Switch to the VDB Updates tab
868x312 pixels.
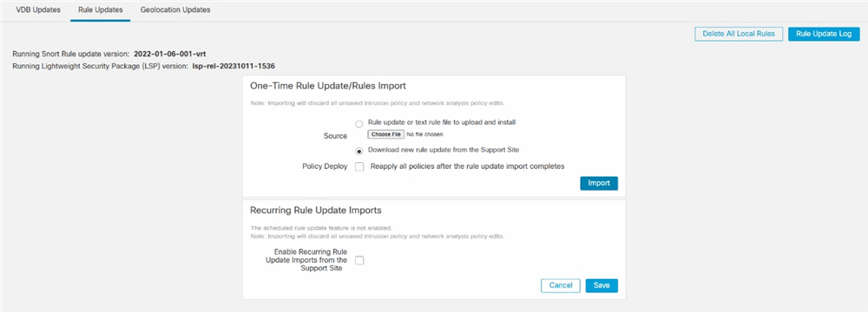tap(38, 10)
